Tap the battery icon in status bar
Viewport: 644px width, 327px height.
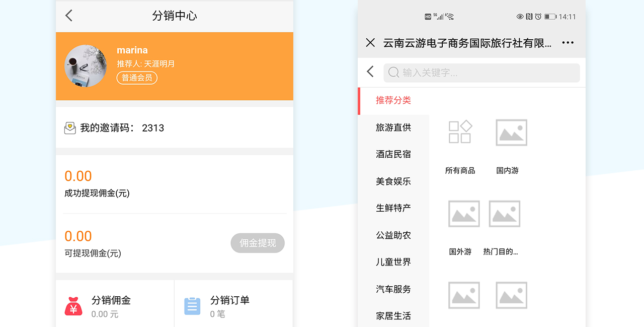point(550,17)
